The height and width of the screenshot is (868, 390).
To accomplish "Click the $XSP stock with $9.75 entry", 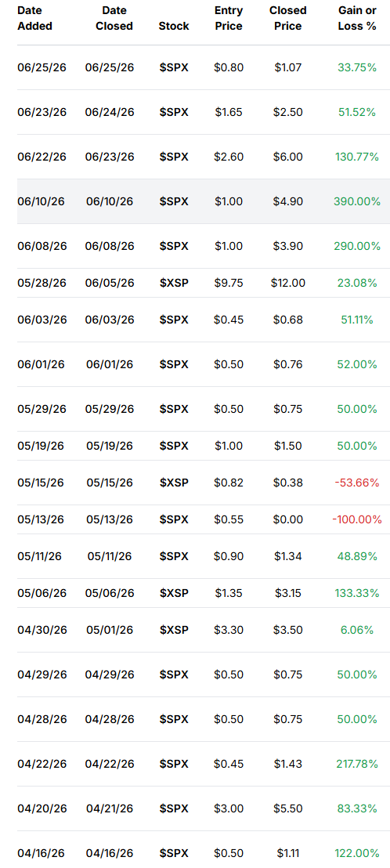I will [174, 283].
